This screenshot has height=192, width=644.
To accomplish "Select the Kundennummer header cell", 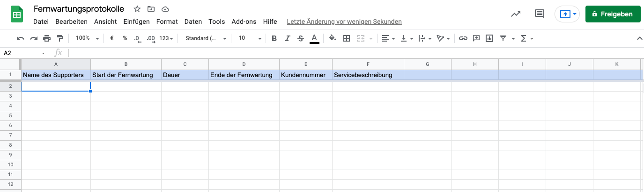I will coord(305,75).
